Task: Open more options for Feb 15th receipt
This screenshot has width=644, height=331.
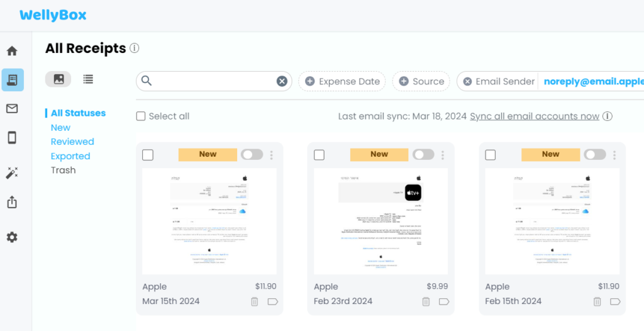Action: coord(614,155)
